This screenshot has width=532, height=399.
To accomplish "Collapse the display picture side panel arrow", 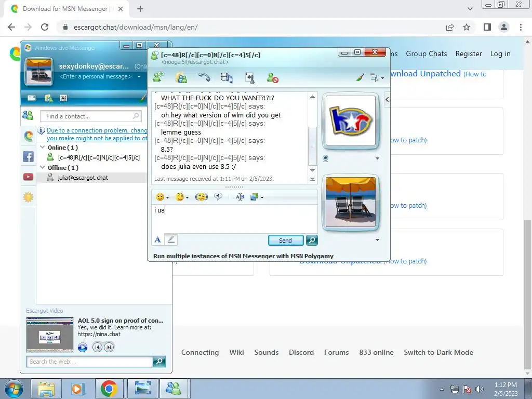I will [x=387, y=100].
